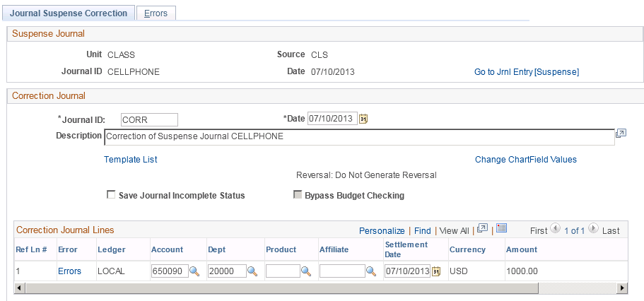This screenshot has height=301, width=644.
Task: Click the Find link in grid header
Action: tap(422, 231)
